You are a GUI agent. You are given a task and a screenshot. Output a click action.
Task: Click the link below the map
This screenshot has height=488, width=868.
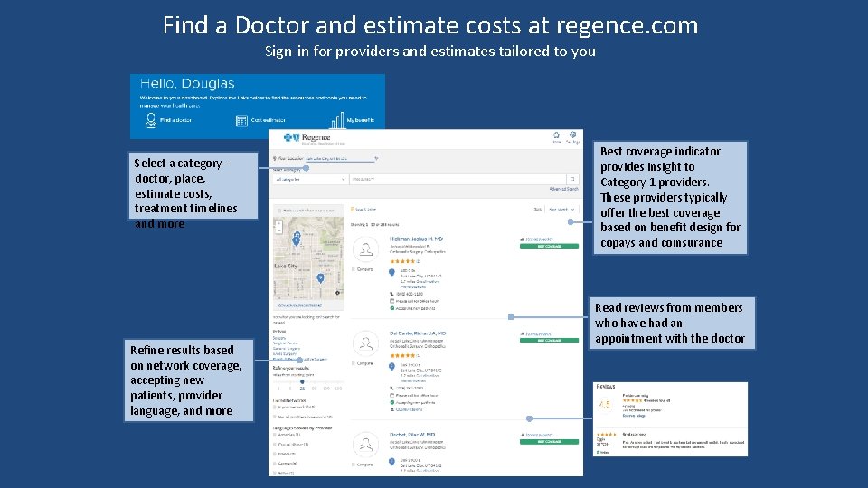(299, 305)
